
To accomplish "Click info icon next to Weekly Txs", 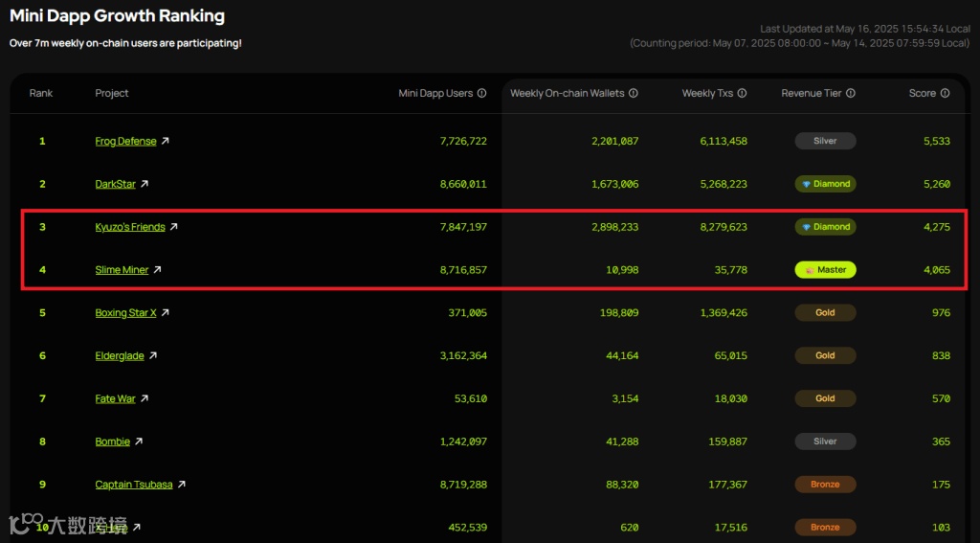I will tap(742, 93).
